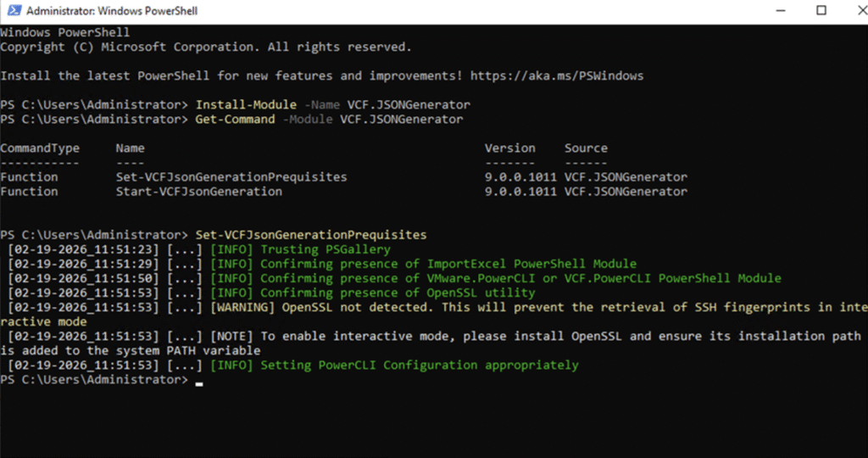Maximize the PowerShell window
Image resolution: width=868 pixels, height=458 pixels.
click(x=821, y=11)
